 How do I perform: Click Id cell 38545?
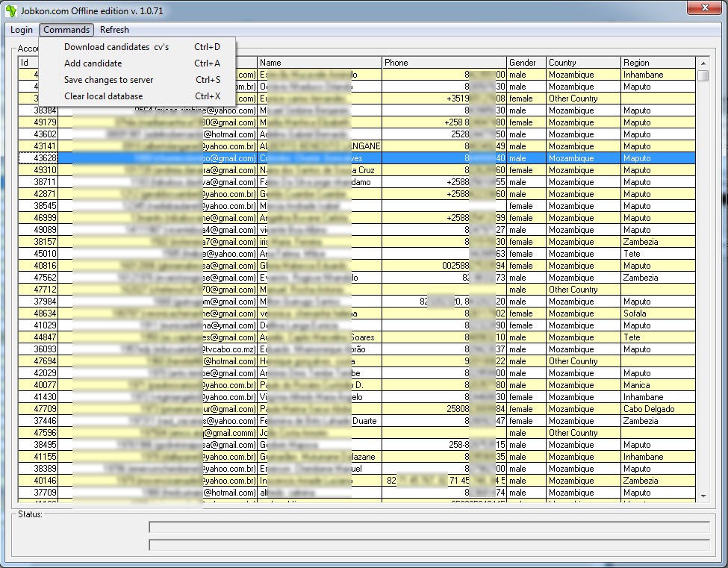tap(38, 206)
